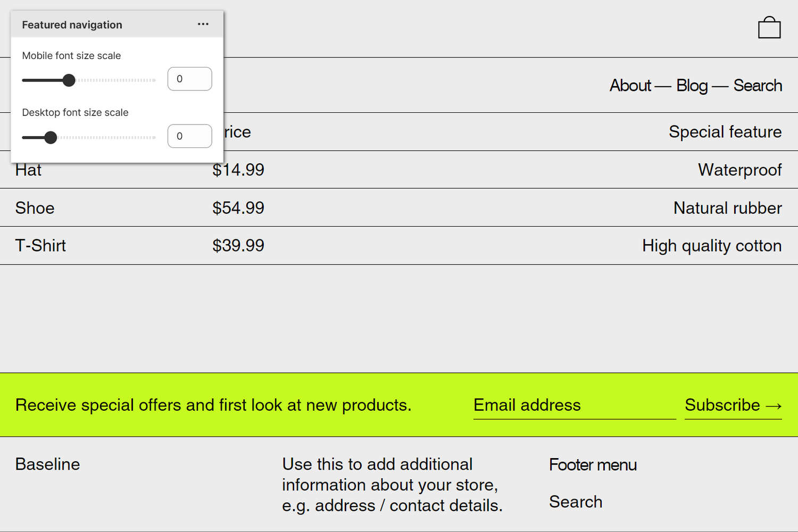Screen dimensions: 798x532
Task: Open Search in the Footer menu
Action: click(576, 501)
